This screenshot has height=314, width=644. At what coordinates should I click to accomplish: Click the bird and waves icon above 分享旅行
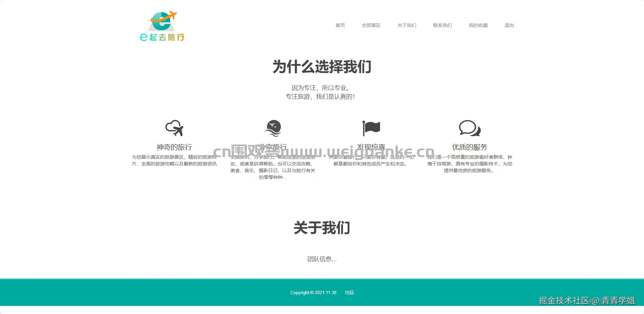[273, 128]
